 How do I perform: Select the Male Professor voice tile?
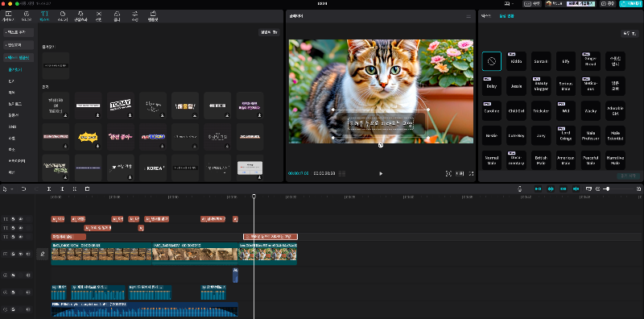591,135
